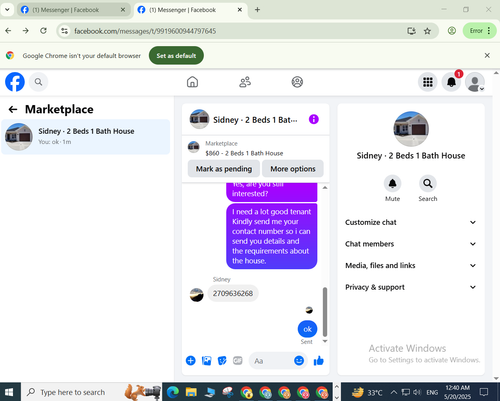Open the emoji picker smiley icon
Image resolution: width=500 pixels, height=401 pixels.
pyautogui.click(x=299, y=360)
